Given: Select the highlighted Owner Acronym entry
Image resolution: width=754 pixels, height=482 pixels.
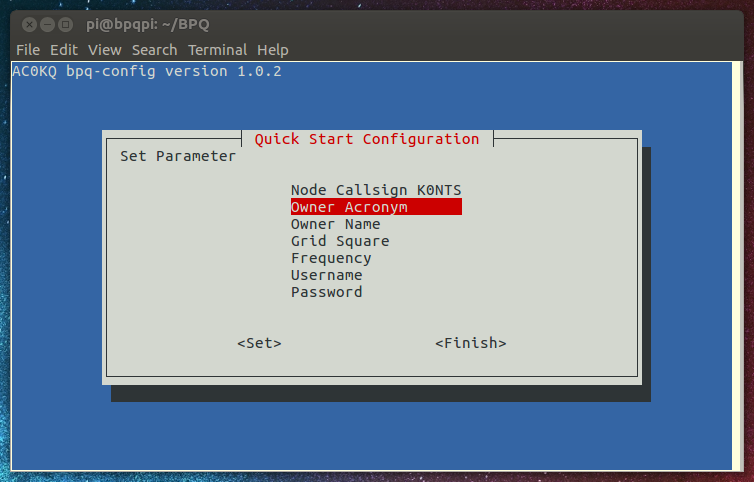Looking at the screenshot, I should 376,207.
